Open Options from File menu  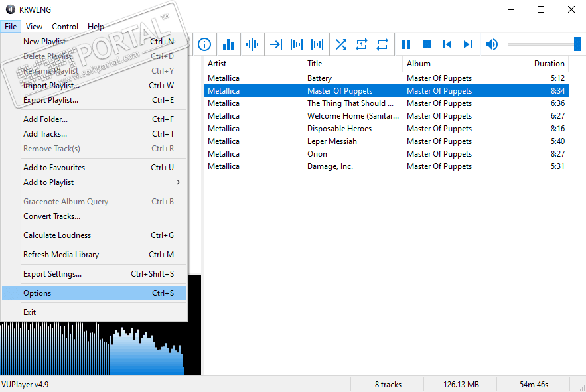tap(94, 293)
